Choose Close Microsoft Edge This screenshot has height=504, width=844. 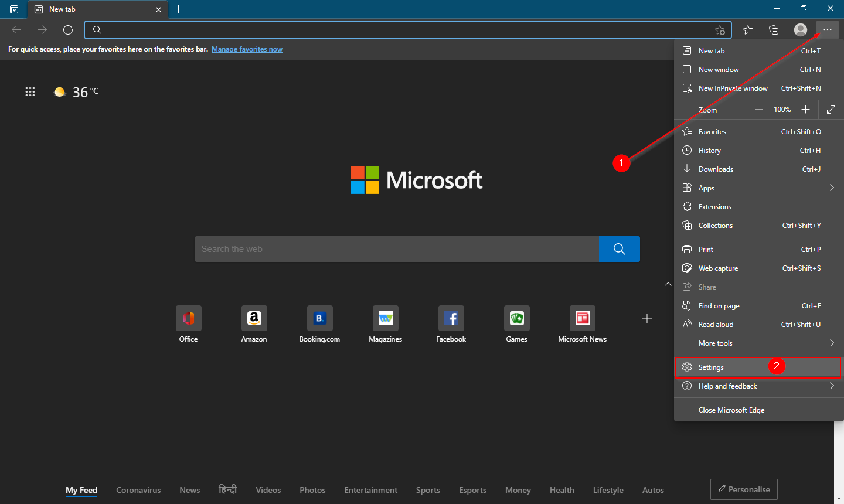(x=759, y=410)
